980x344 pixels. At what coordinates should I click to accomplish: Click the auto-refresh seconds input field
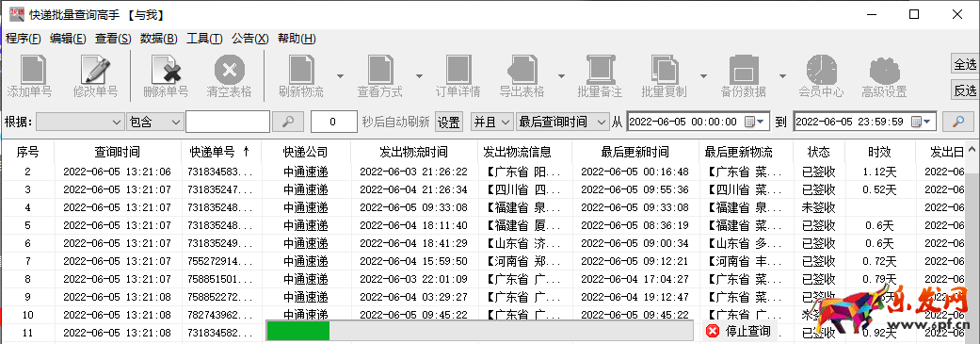(x=334, y=122)
